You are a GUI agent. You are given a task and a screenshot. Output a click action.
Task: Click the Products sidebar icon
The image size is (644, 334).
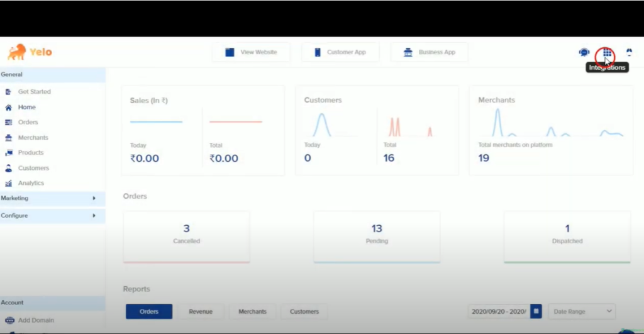coord(8,153)
